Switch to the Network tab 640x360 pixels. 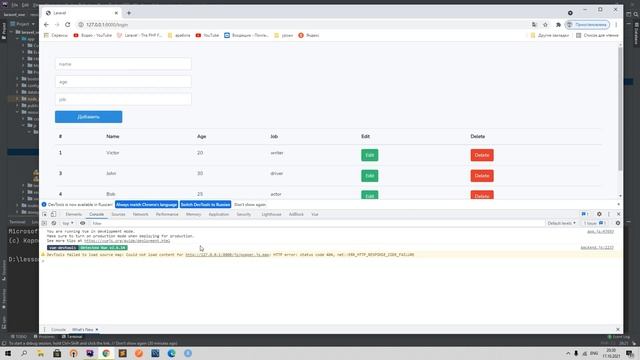[140, 214]
